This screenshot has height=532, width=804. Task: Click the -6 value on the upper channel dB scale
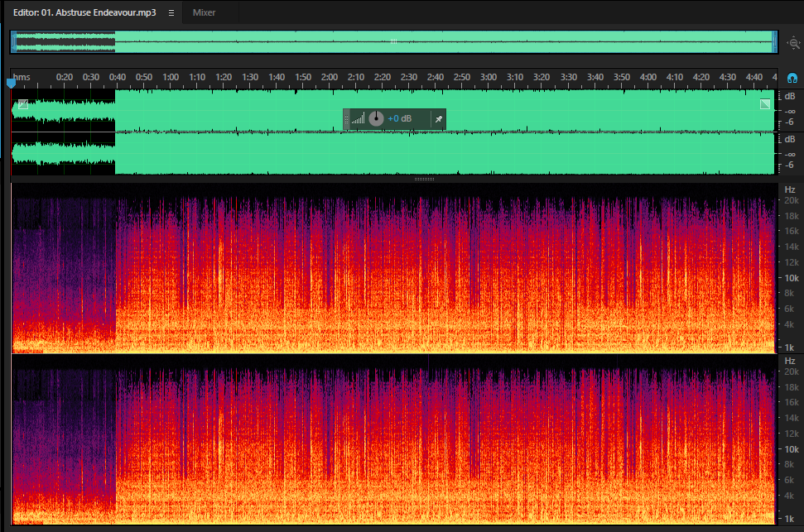tap(789, 122)
